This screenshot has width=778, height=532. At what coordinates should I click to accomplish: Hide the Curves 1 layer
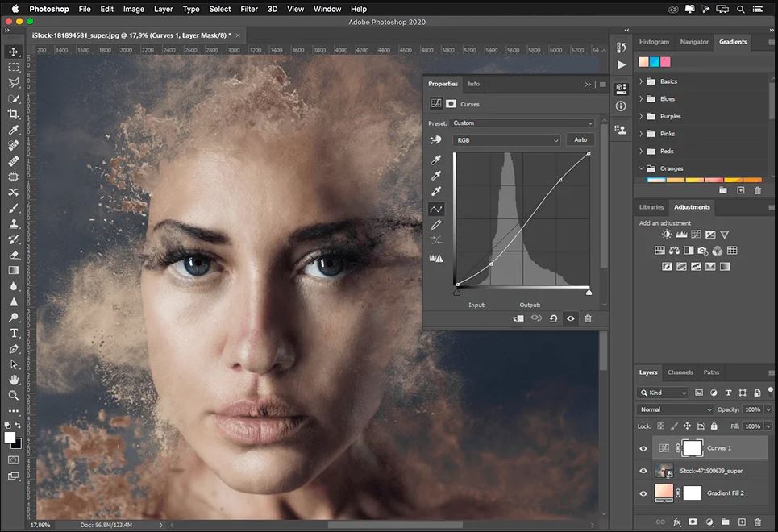click(643, 448)
